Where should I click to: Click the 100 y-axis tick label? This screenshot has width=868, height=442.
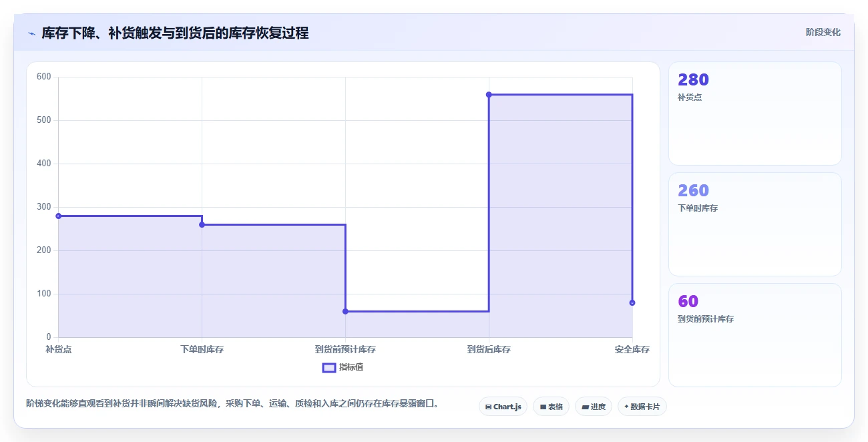(x=44, y=294)
